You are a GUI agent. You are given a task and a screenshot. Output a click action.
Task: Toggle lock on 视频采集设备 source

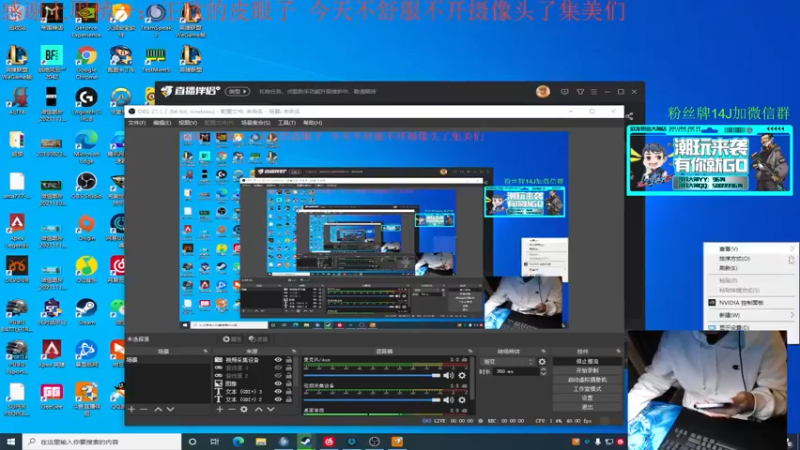(289, 360)
